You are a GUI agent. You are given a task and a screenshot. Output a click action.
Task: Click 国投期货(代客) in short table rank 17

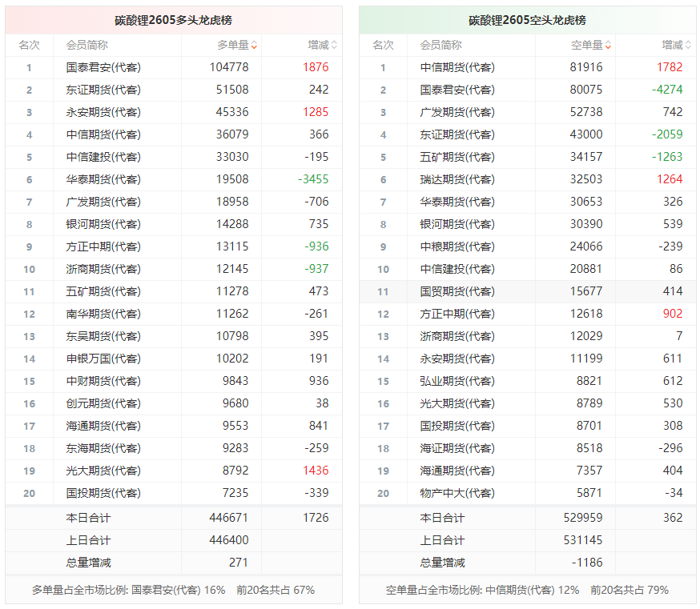click(457, 426)
